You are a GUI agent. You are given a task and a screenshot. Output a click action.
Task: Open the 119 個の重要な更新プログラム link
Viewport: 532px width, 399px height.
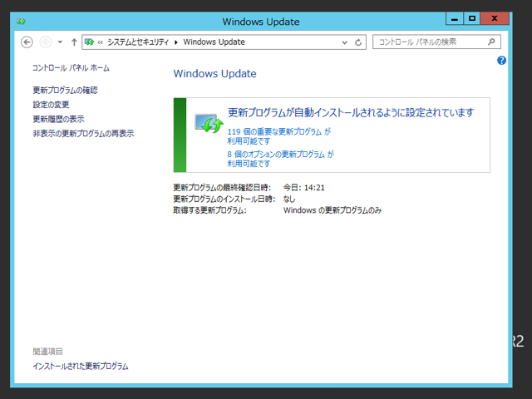(x=279, y=136)
